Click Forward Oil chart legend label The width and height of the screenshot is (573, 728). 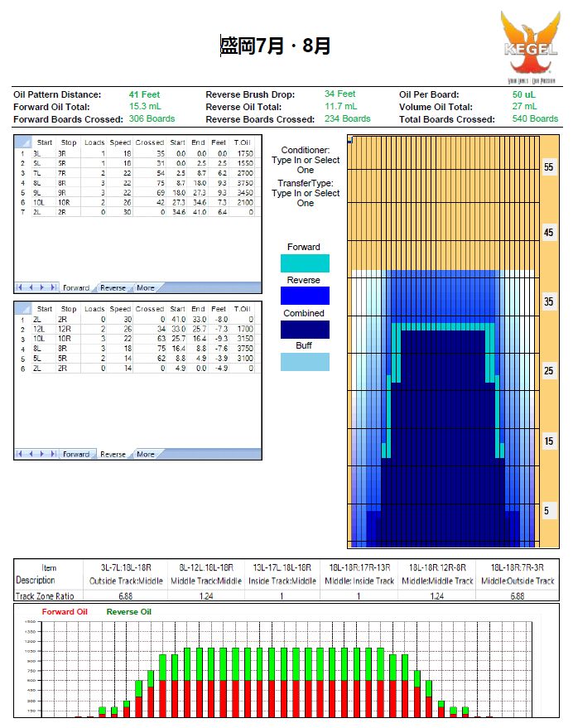tap(65, 612)
